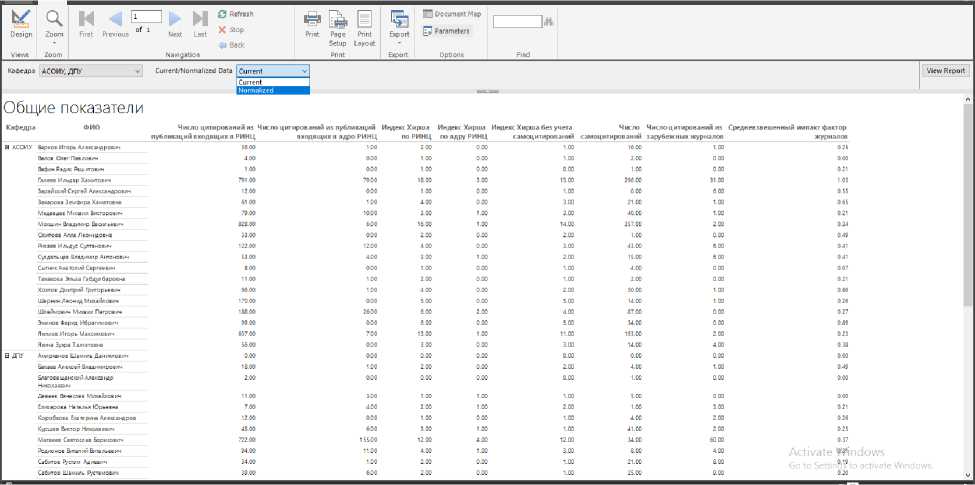Switch to Print Layout
975x485 pixels.
[x=364, y=27]
